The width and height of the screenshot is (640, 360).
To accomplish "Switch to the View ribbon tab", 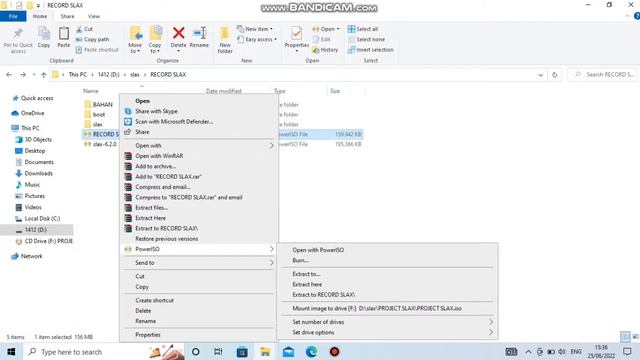I will (x=93, y=16).
